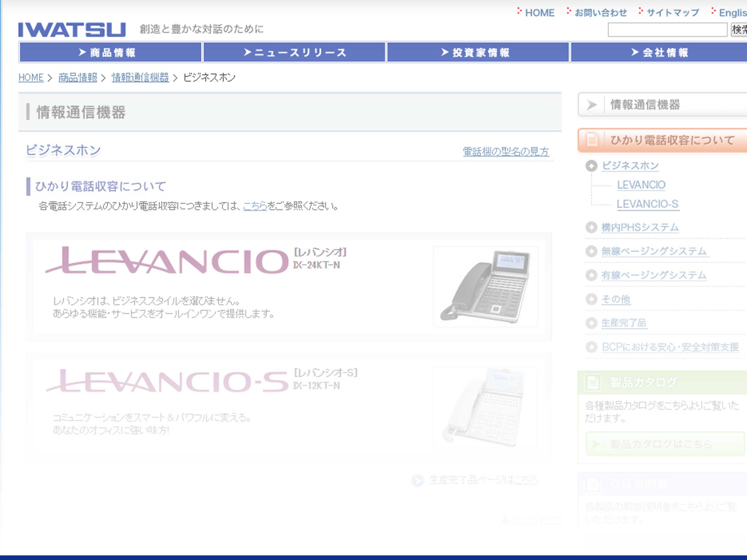Click the circle icon beside 生産完了品
The height and width of the screenshot is (560, 747).
click(x=591, y=323)
